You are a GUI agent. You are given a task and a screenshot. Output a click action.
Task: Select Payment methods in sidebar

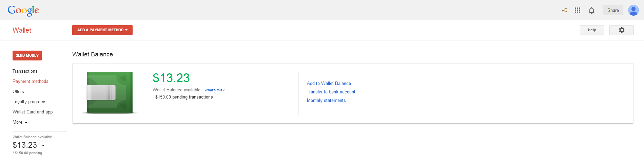pos(31,82)
